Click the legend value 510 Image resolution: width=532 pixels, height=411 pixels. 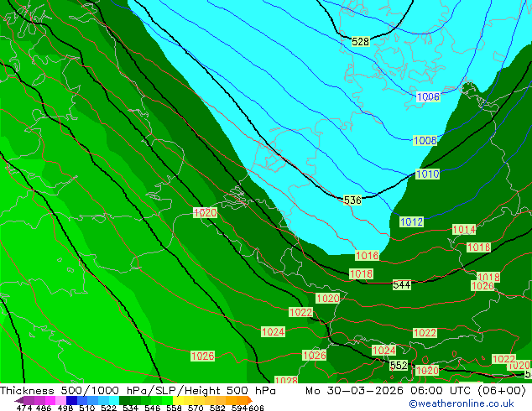point(87,408)
